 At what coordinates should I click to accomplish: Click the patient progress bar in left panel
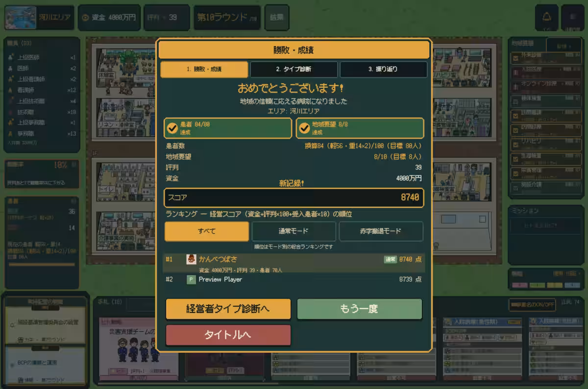(42, 265)
